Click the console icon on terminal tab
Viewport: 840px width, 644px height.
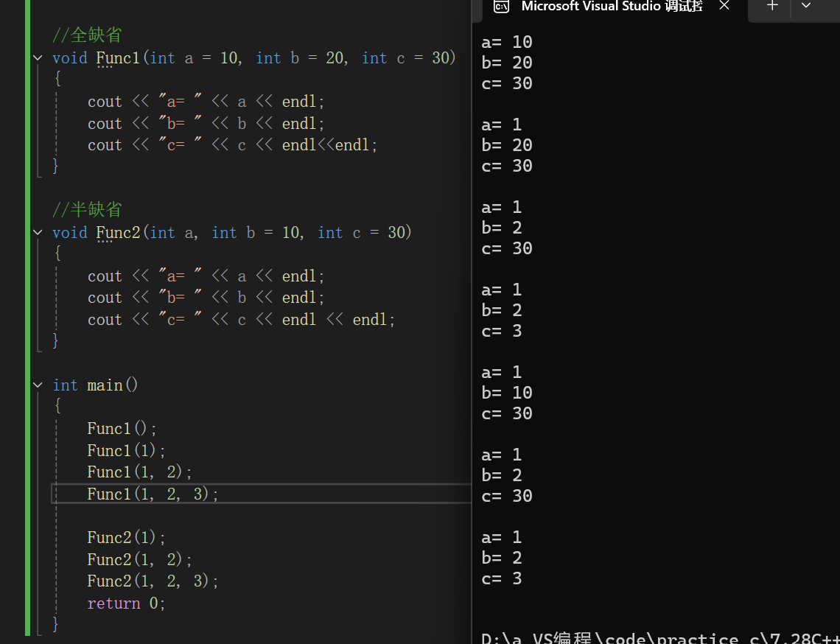pos(501,7)
